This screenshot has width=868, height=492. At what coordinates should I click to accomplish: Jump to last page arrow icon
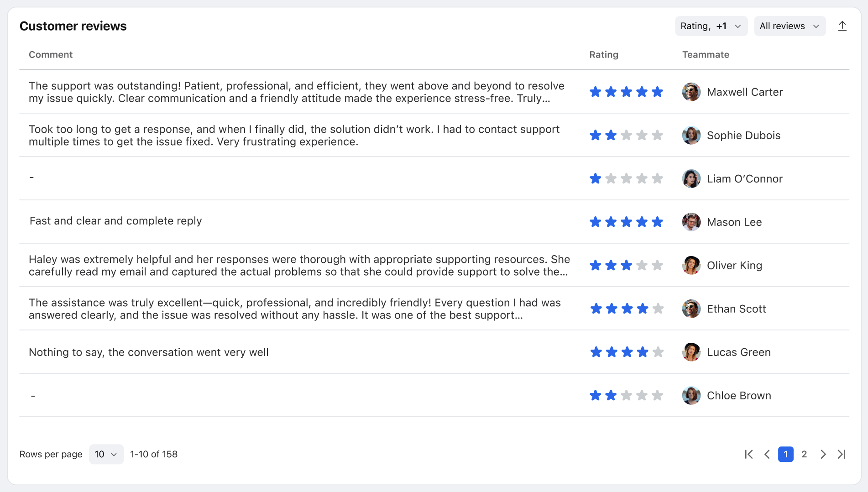click(842, 454)
